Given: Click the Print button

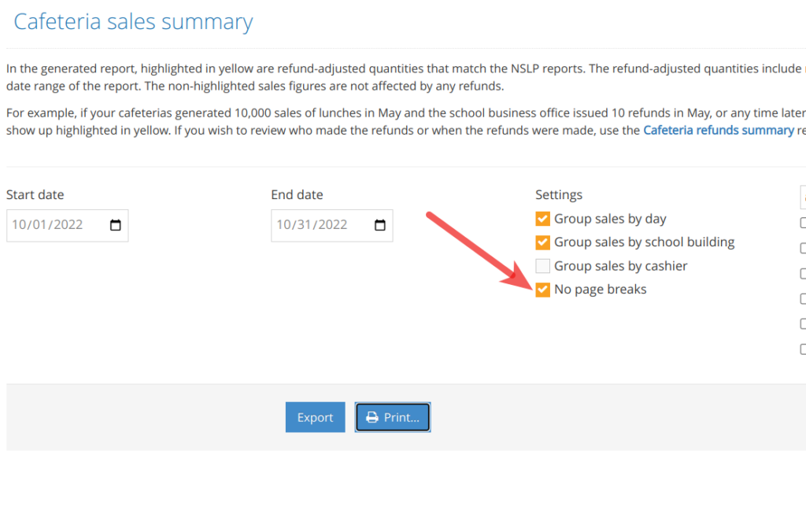Looking at the screenshot, I should 393,417.
